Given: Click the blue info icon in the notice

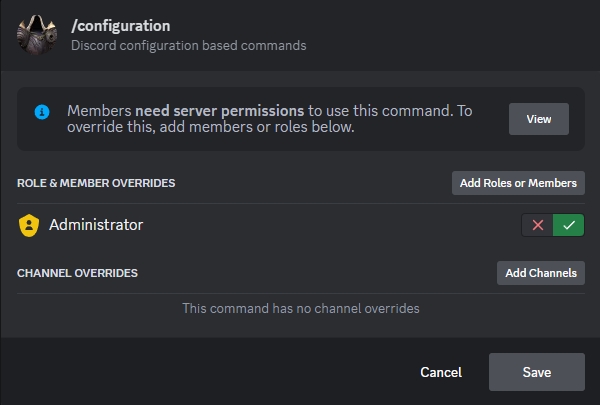Looking at the screenshot, I should click(x=42, y=111).
